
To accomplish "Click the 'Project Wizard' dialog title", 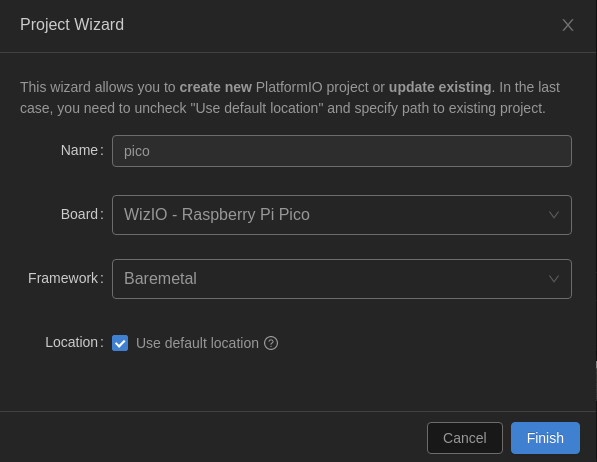I will point(72,25).
